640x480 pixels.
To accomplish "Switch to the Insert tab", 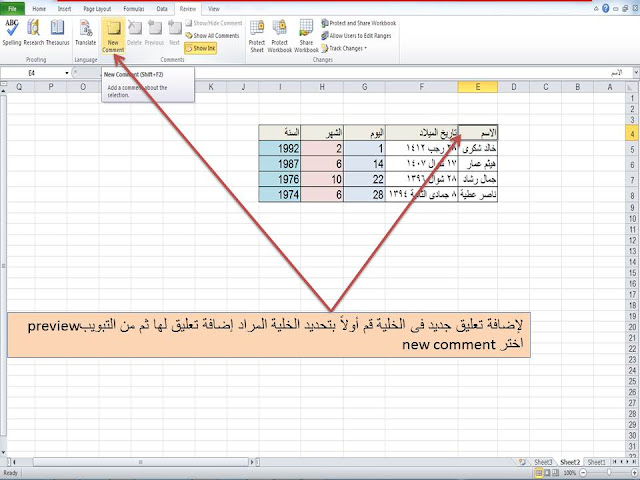I will [64, 8].
